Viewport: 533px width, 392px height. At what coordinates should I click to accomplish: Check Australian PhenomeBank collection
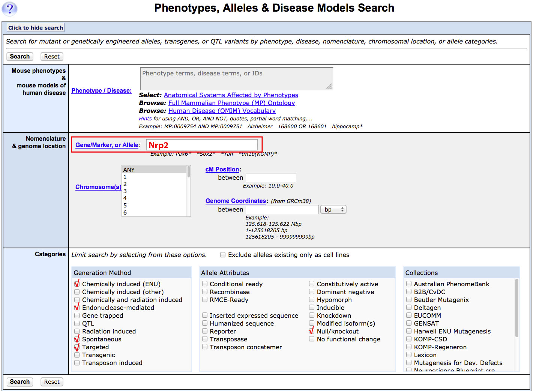pyautogui.click(x=409, y=284)
